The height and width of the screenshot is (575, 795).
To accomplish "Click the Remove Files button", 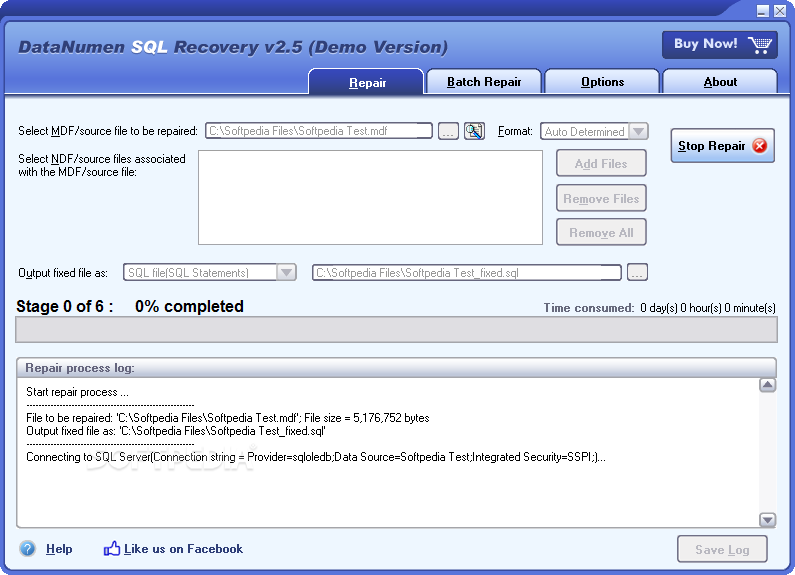I will (x=601, y=198).
